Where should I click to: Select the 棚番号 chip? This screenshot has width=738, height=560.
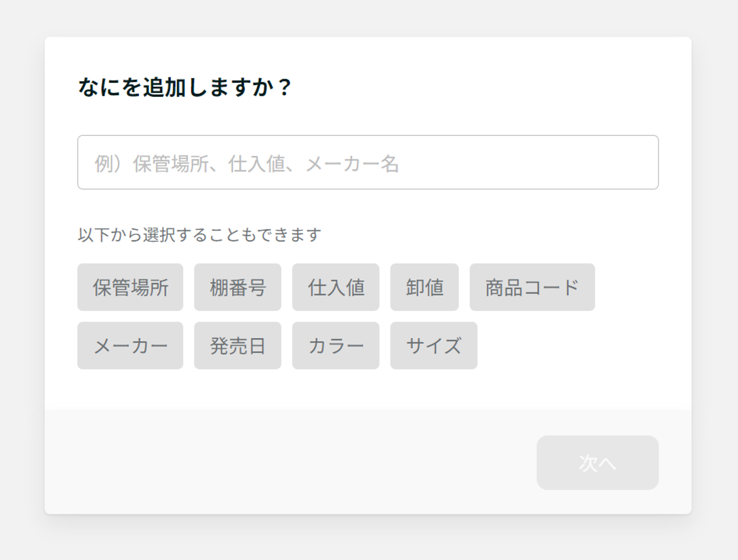point(238,287)
